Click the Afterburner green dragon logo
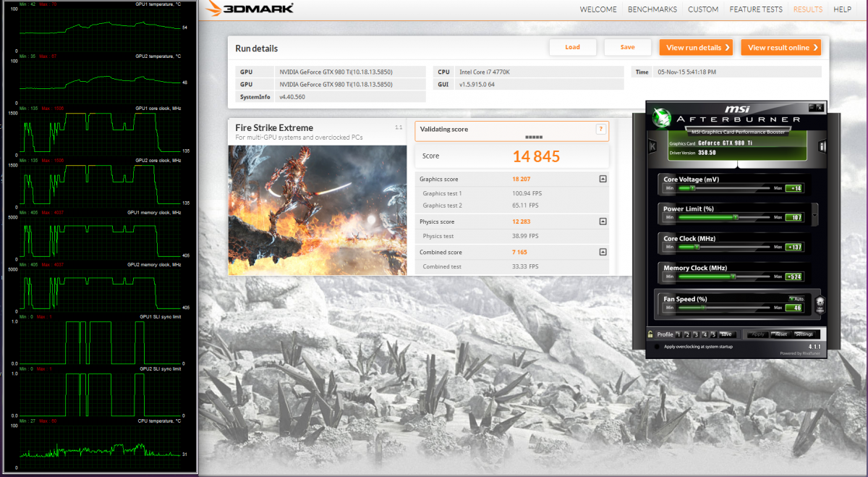The width and height of the screenshot is (868, 477). [663, 117]
